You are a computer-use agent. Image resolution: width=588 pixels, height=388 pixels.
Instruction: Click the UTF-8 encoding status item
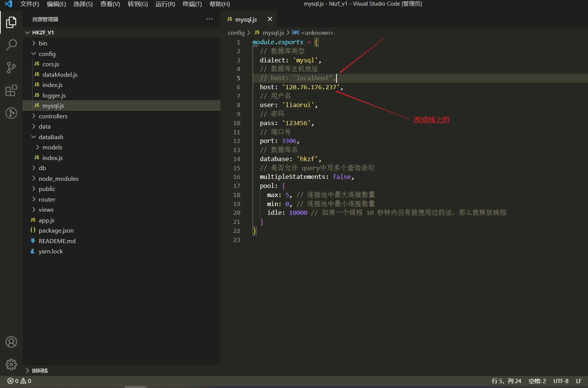(x=561, y=381)
